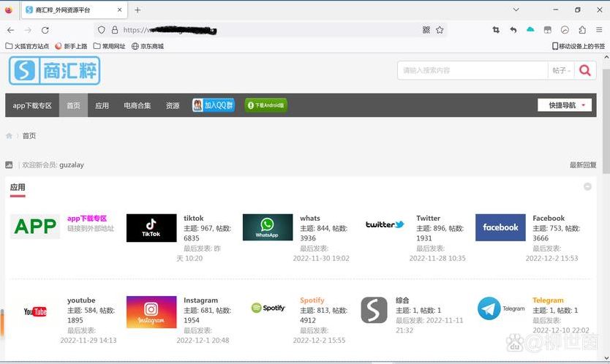Open the Twitter forum title link
610x364 pixels.
click(x=428, y=218)
